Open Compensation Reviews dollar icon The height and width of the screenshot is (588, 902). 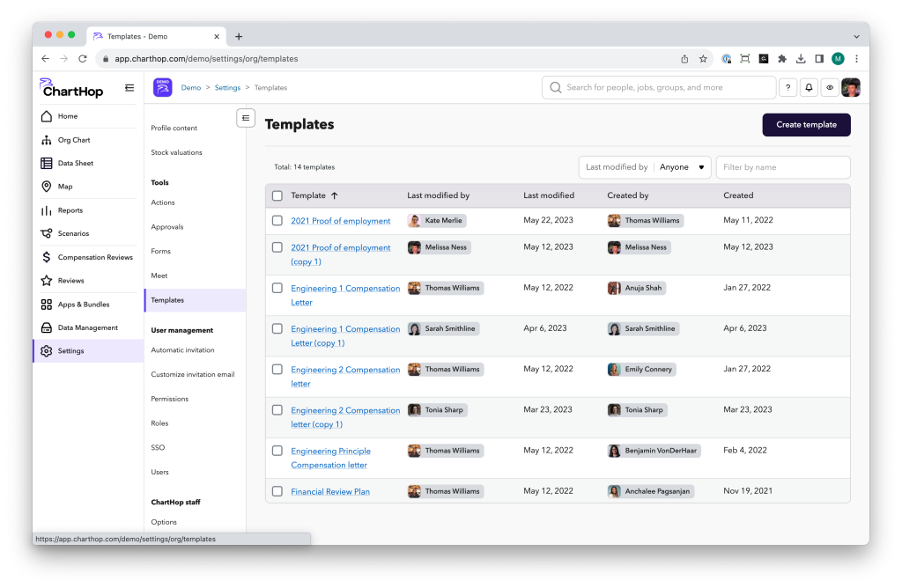(x=47, y=257)
